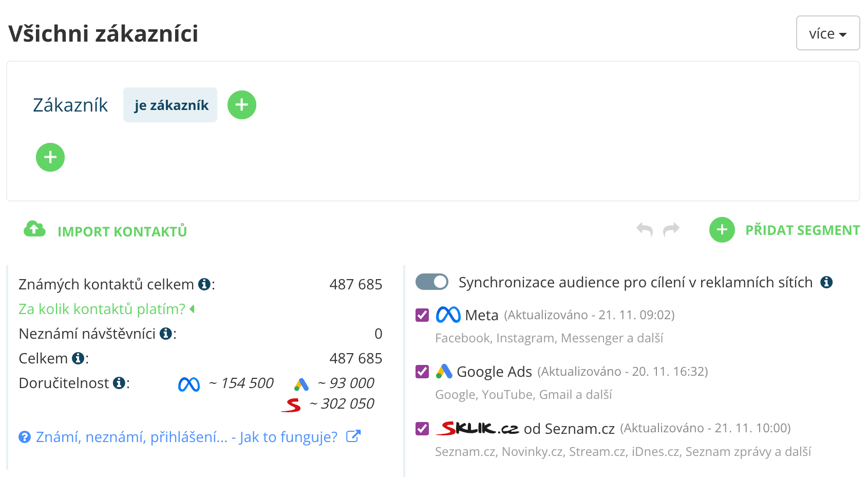Click info icon next to 'Známých kontaktů celkem'
Viewport: 868px width, 477px height.
click(204, 284)
